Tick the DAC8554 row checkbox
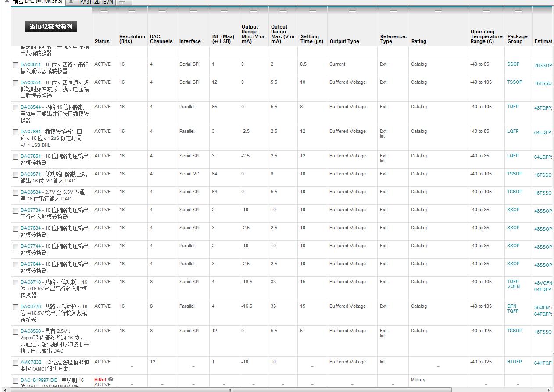This screenshot has height=392, width=554. 16,83
